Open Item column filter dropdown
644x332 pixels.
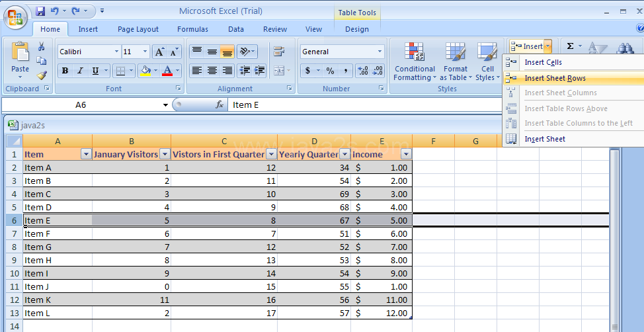pos(86,155)
